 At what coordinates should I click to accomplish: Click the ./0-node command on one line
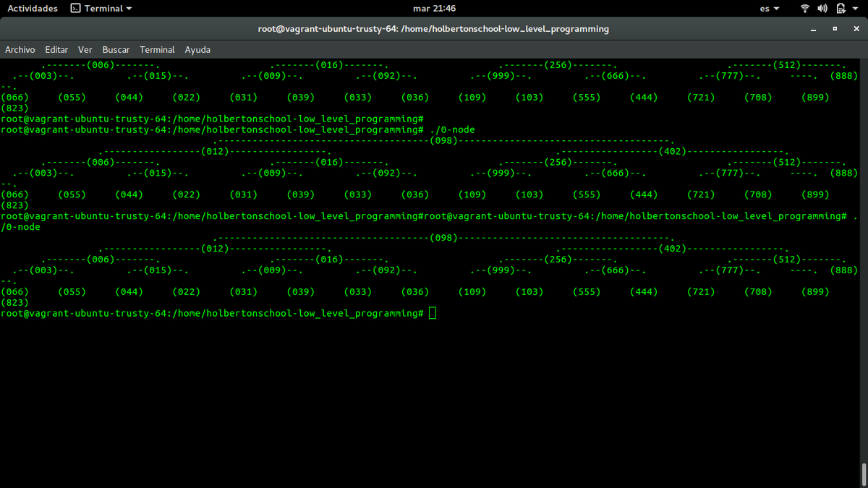point(451,129)
